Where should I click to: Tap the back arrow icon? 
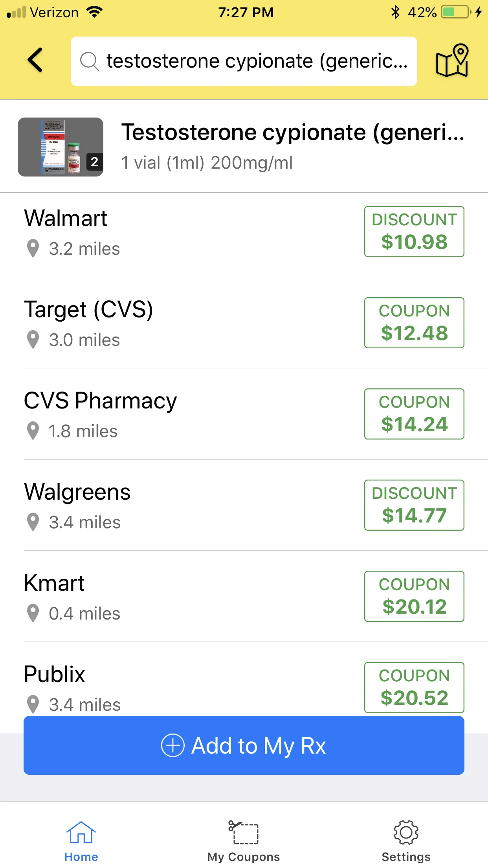(35, 60)
